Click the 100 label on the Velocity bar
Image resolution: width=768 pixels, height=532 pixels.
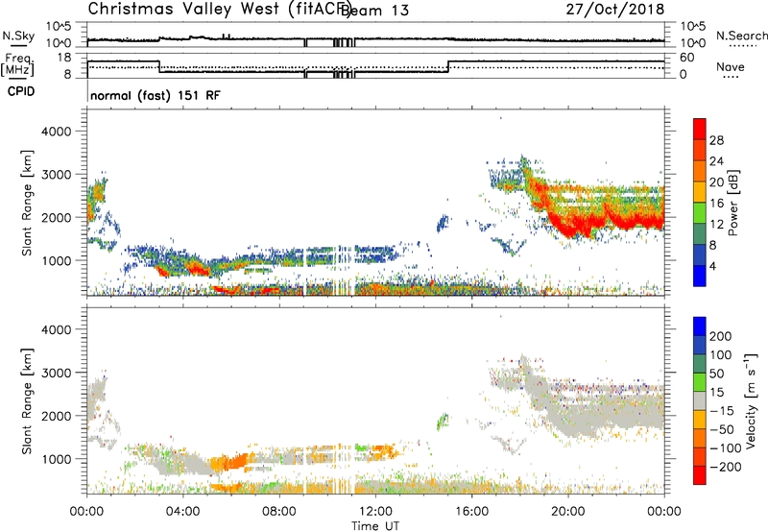pyautogui.click(x=721, y=355)
